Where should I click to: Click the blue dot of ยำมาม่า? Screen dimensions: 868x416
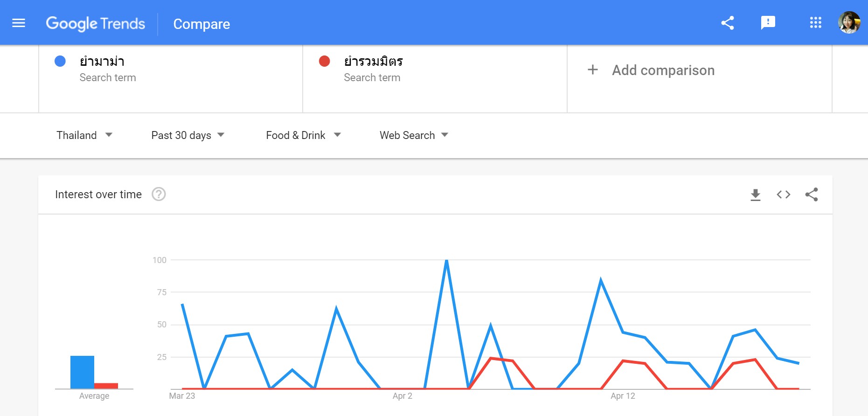coord(60,61)
